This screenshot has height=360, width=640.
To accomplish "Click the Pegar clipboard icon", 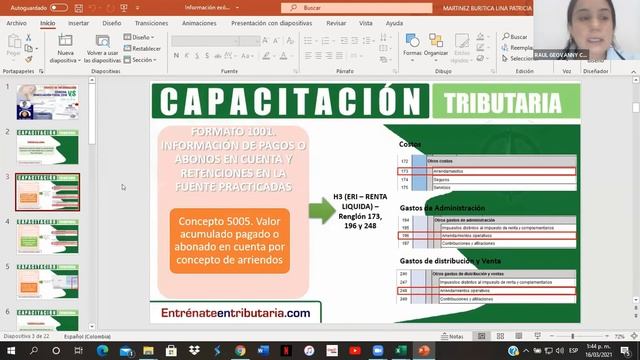I will [x=14, y=42].
